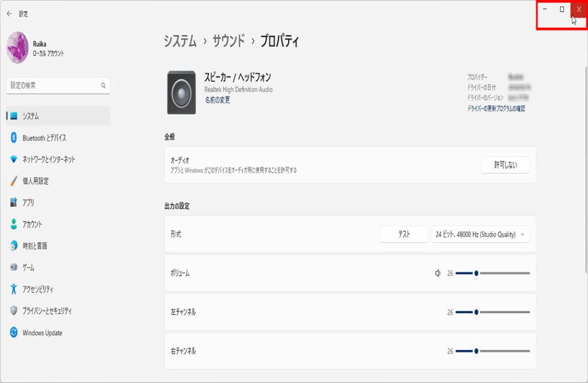588x383 pixels.
Task: Click the アカウント person icon
Action: click(x=14, y=225)
